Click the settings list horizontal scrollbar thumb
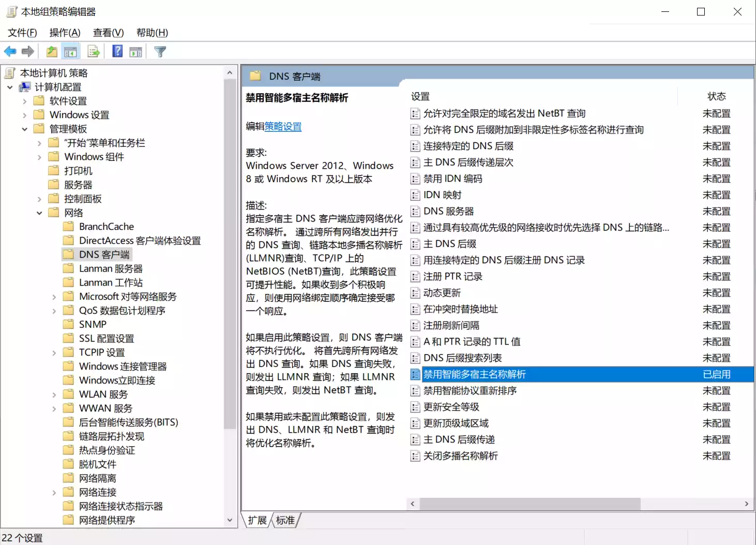The width and height of the screenshot is (756, 545). click(x=530, y=504)
